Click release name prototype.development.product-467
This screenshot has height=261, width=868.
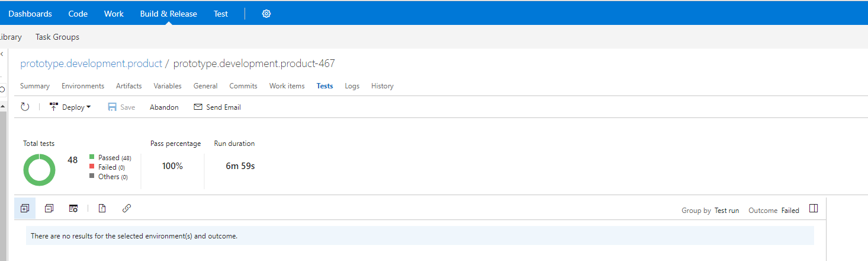(254, 63)
